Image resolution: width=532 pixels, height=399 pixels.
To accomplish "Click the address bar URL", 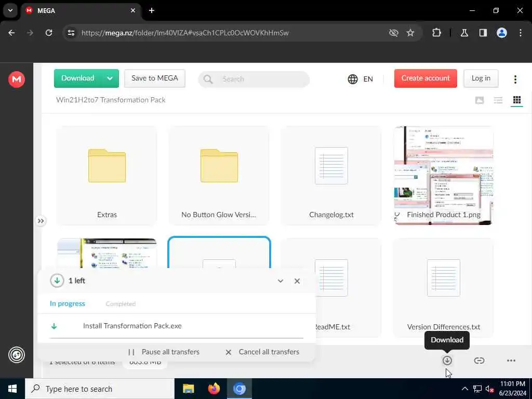I will (x=185, y=33).
